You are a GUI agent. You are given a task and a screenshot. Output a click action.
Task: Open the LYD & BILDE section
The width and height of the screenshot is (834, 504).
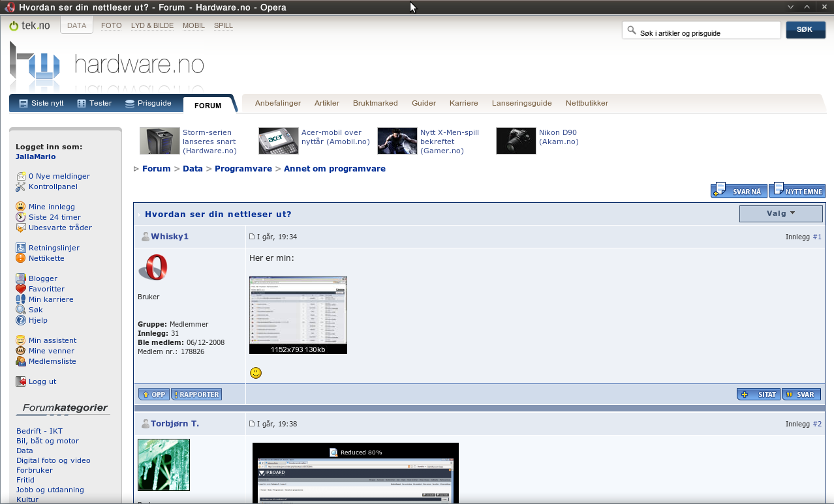point(152,25)
